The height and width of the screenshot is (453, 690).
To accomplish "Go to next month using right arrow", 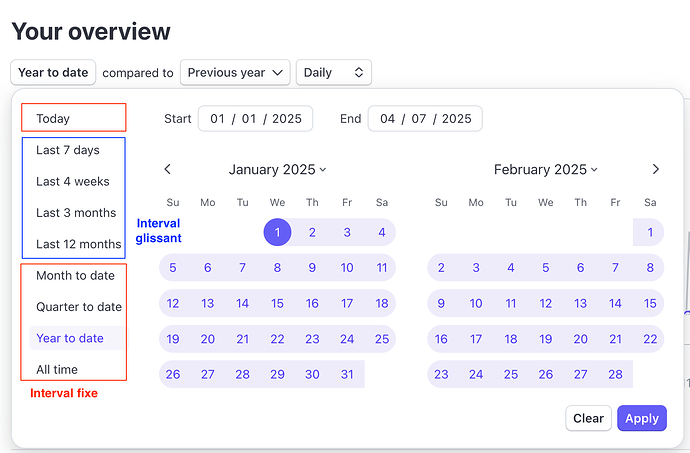I will [655, 170].
